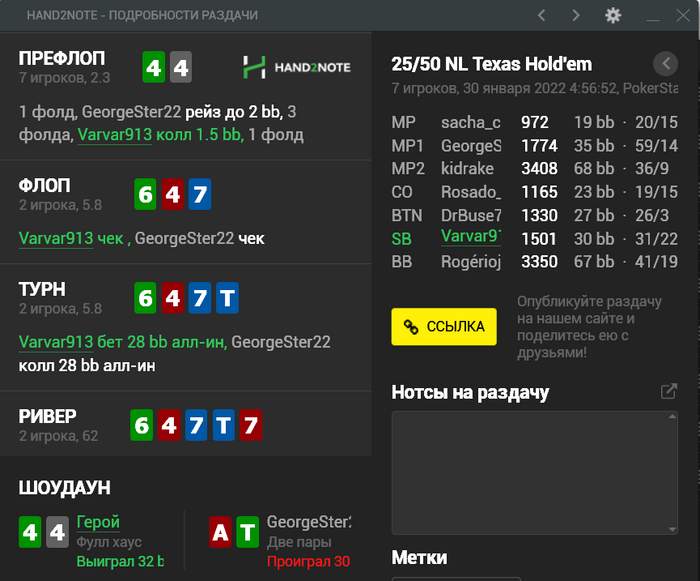The height and width of the screenshot is (581, 700).
Task: Select Rogérioj in BB row
Action: point(471,262)
